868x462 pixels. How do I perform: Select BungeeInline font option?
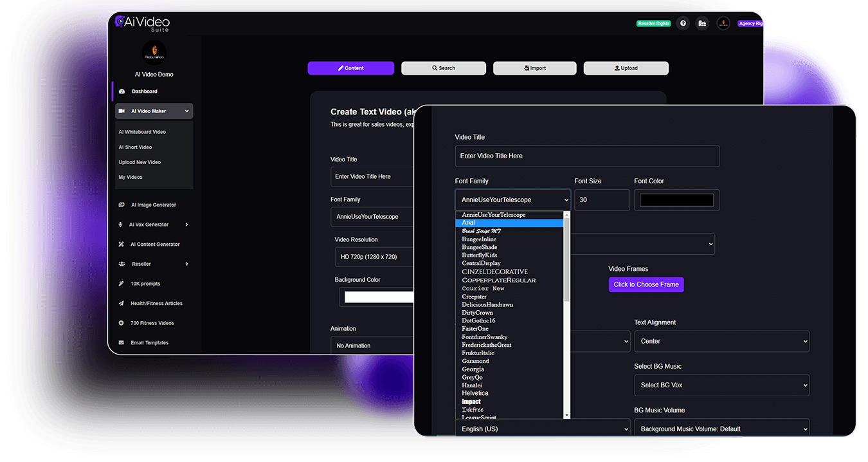509,239
